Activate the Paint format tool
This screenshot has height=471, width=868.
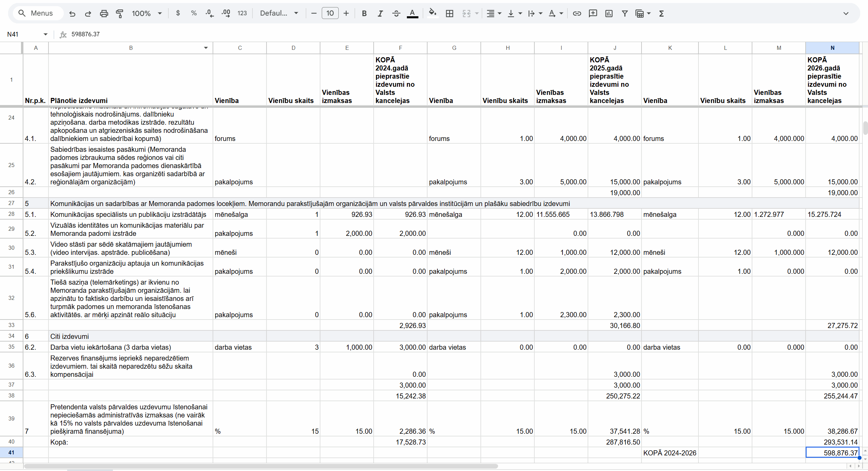(119, 14)
